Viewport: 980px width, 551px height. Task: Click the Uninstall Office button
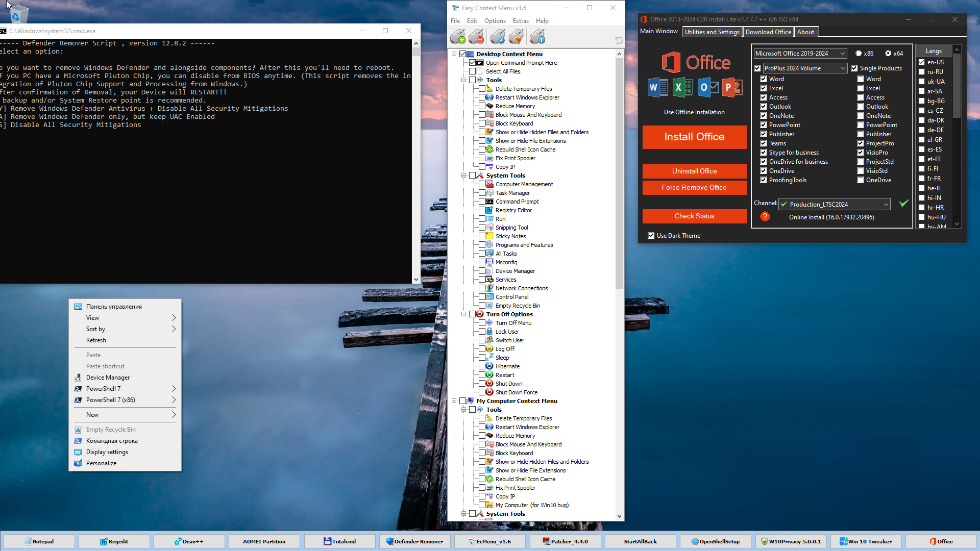point(694,171)
